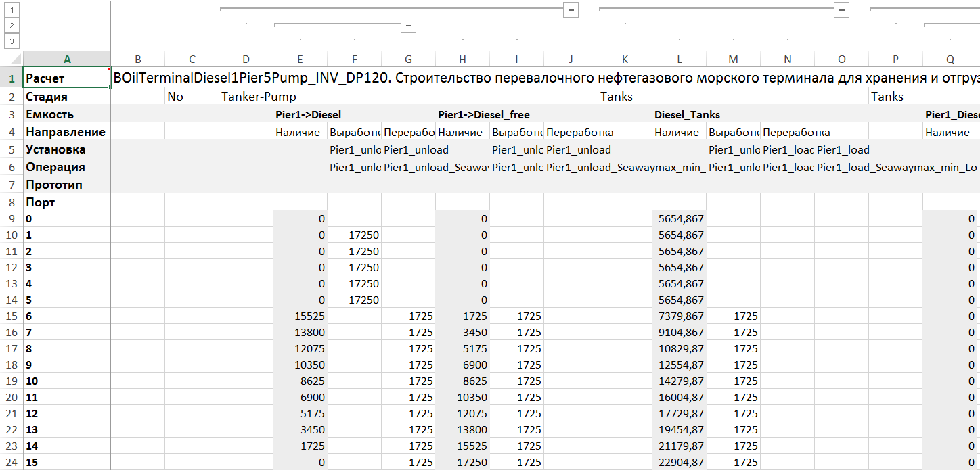980x470 pixels.
Task: Collapse the outline group ending above column O
Action: 841,9
